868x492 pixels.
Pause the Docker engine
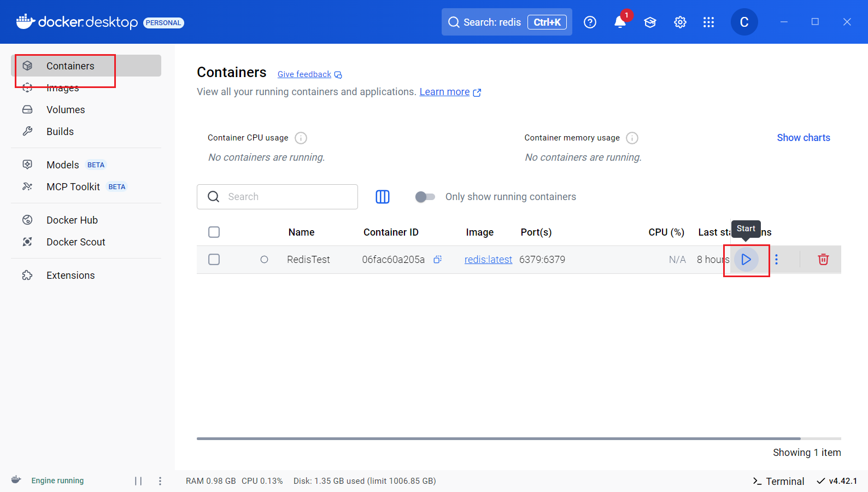coord(138,481)
